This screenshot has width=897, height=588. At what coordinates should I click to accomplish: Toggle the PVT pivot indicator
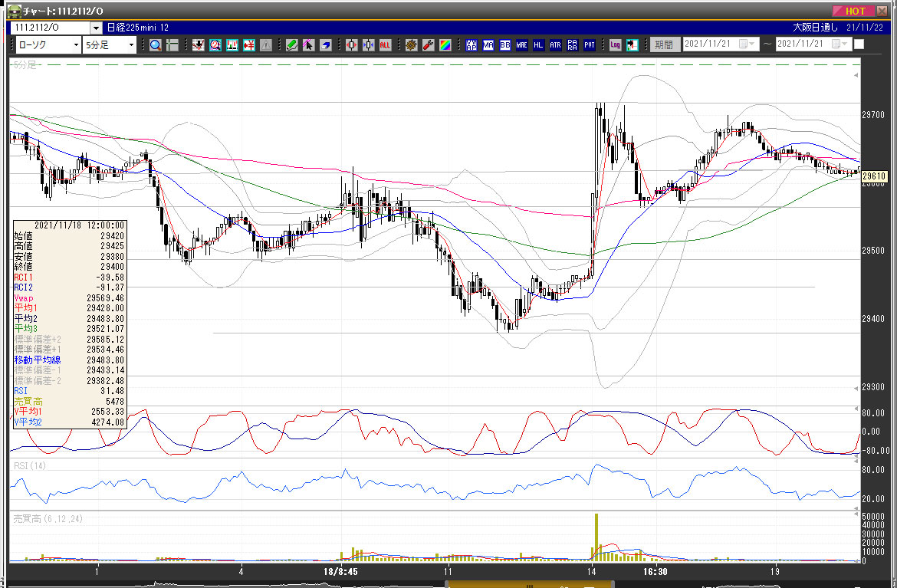pos(590,44)
